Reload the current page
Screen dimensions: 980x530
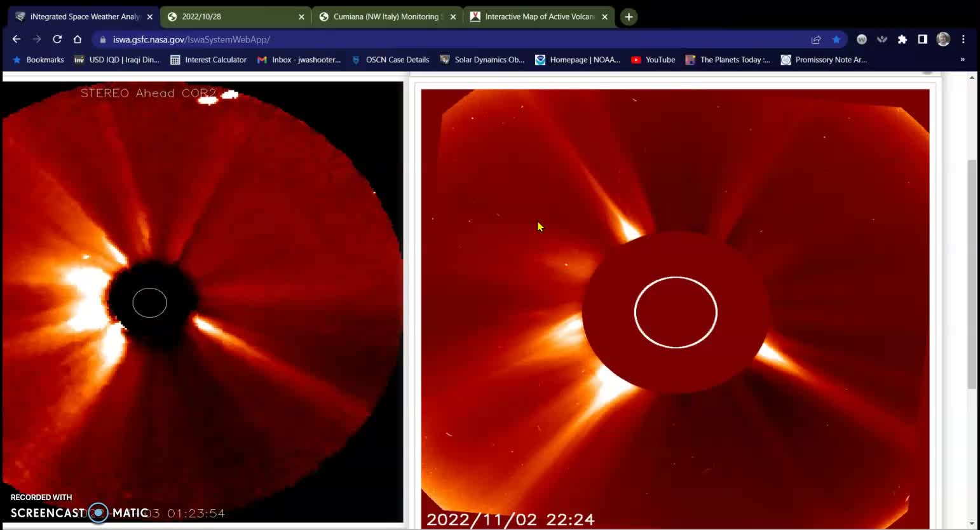[x=57, y=39]
